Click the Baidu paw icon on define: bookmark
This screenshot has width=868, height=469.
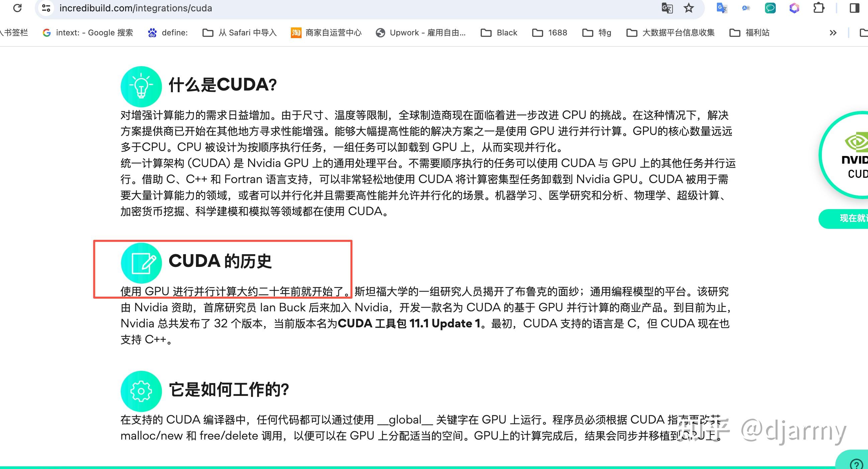click(152, 33)
